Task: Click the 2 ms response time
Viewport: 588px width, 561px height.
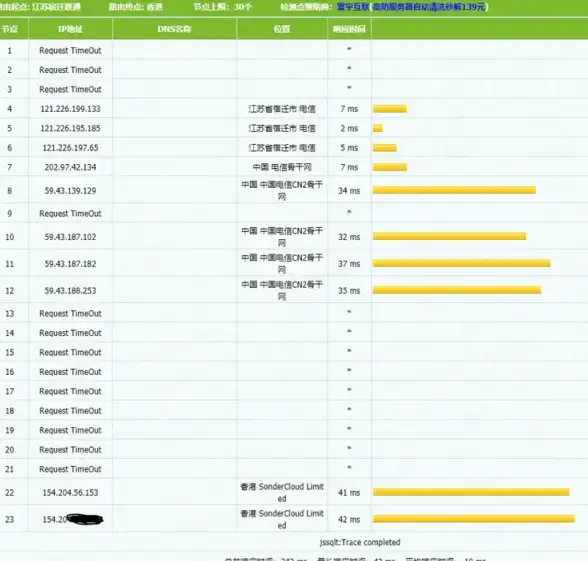Action: point(349,128)
